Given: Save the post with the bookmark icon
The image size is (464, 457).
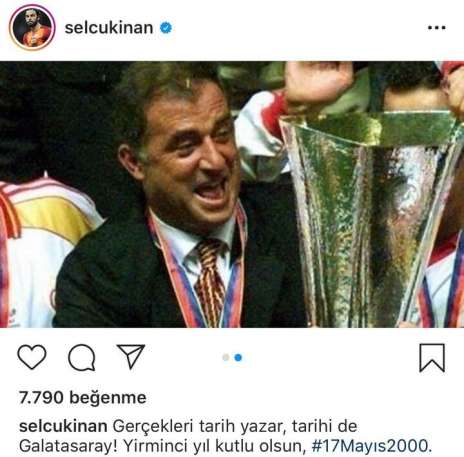Looking at the screenshot, I should tap(432, 358).
